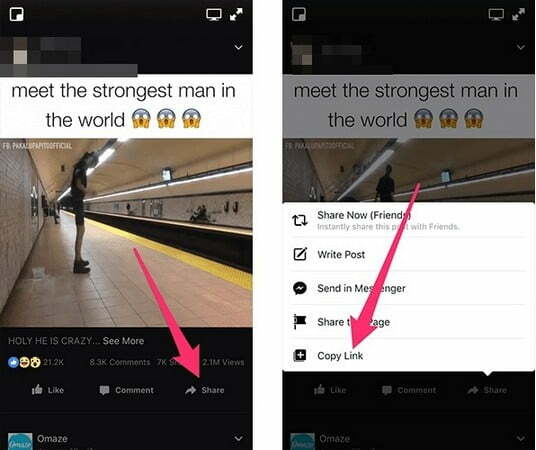Open reactions count 21.2K on left screen

[36, 362]
